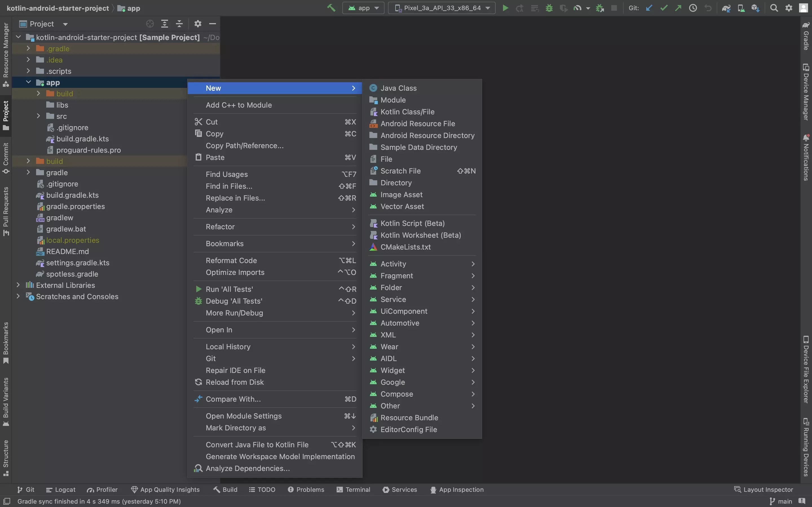
Task: Click Git update project arrow icon
Action: pyautogui.click(x=649, y=8)
